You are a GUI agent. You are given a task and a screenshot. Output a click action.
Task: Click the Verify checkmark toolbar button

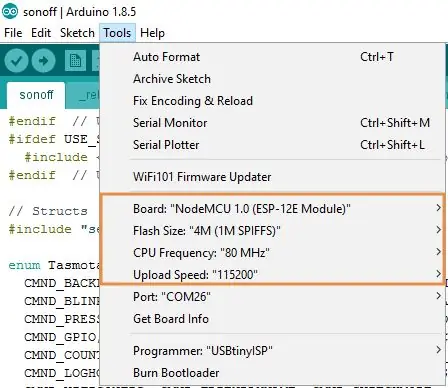[x=16, y=61]
